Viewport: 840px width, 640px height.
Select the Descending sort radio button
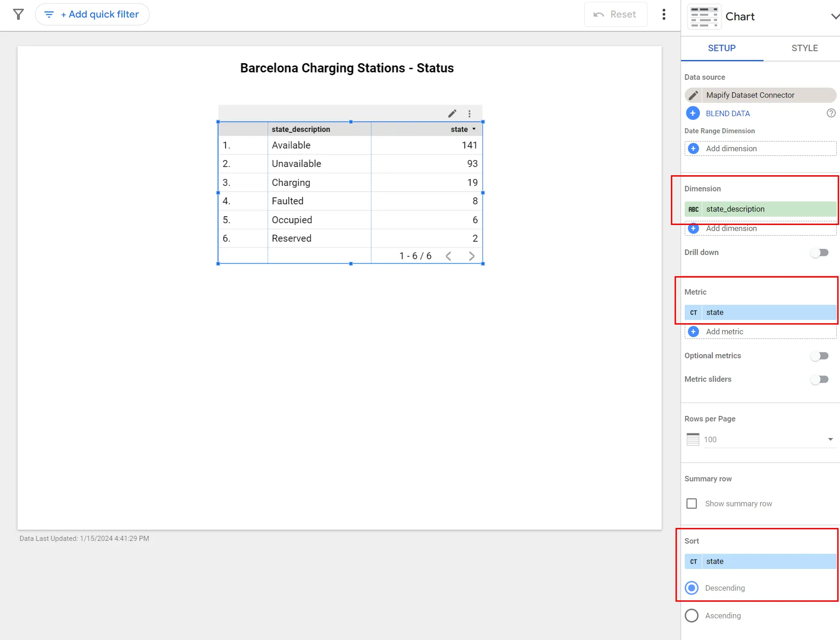(692, 588)
